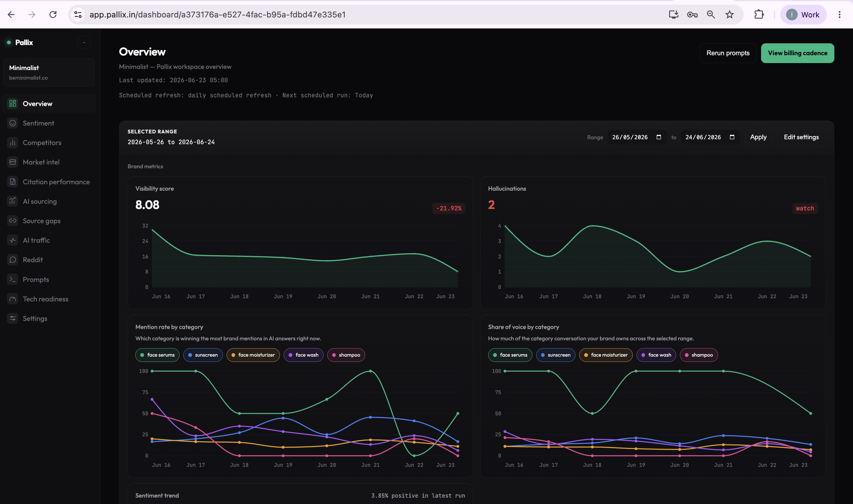Click the Market intel icon
Viewport: 853px width, 504px height.
pyautogui.click(x=13, y=162)
